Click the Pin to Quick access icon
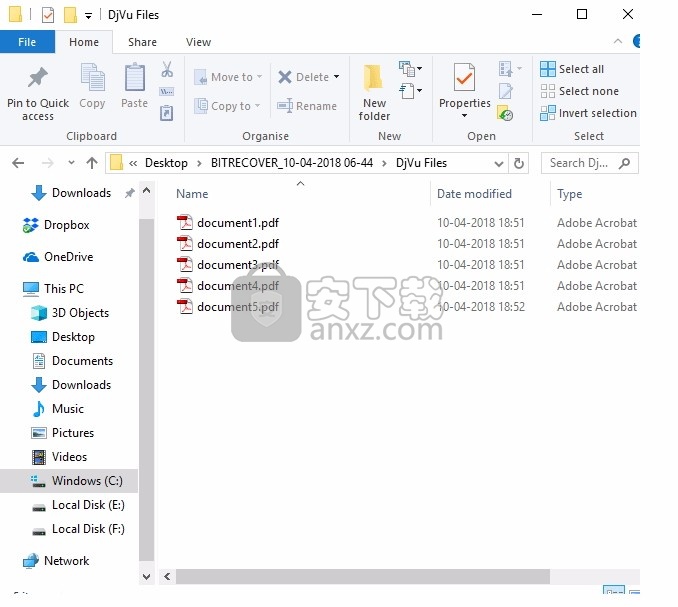 [38, 78]
